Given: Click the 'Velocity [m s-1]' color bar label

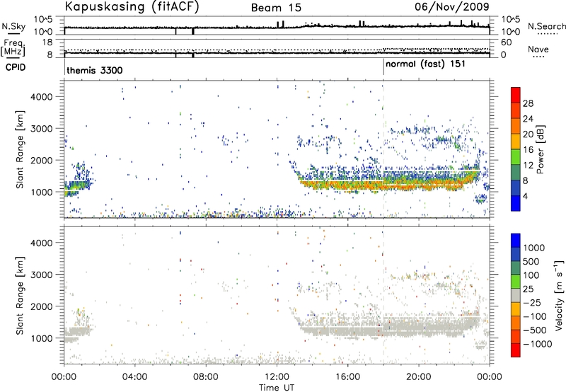Looking at the screenshot, I should pyautogui.click(x=559, y=294).
